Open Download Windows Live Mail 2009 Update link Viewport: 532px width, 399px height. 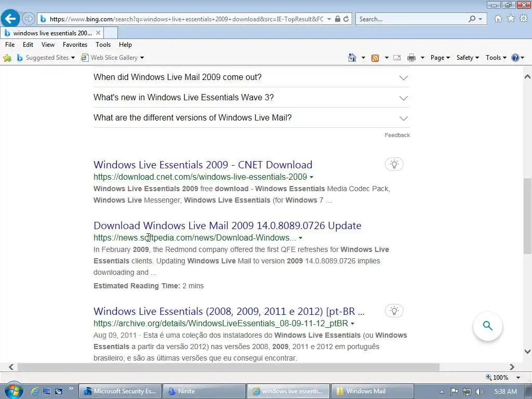pos(228,225)
